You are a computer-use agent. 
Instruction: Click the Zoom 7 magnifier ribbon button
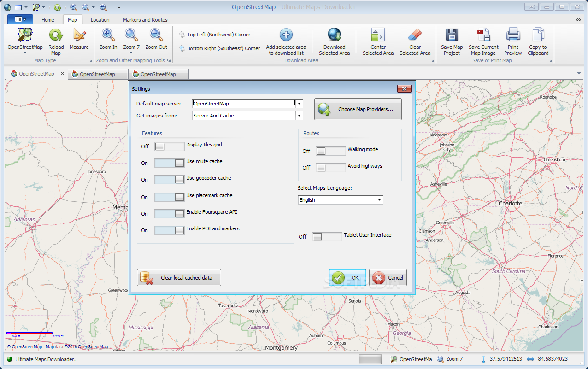[131, 41]
